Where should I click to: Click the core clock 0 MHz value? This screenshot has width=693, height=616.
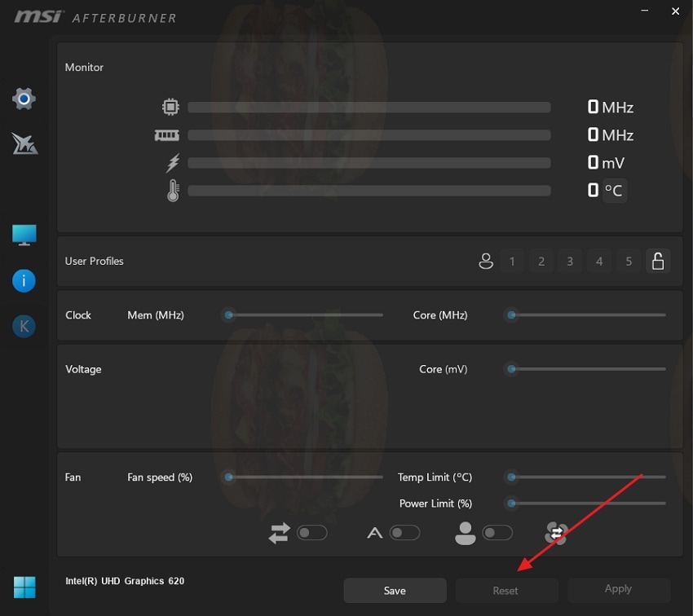click(611, 107)
